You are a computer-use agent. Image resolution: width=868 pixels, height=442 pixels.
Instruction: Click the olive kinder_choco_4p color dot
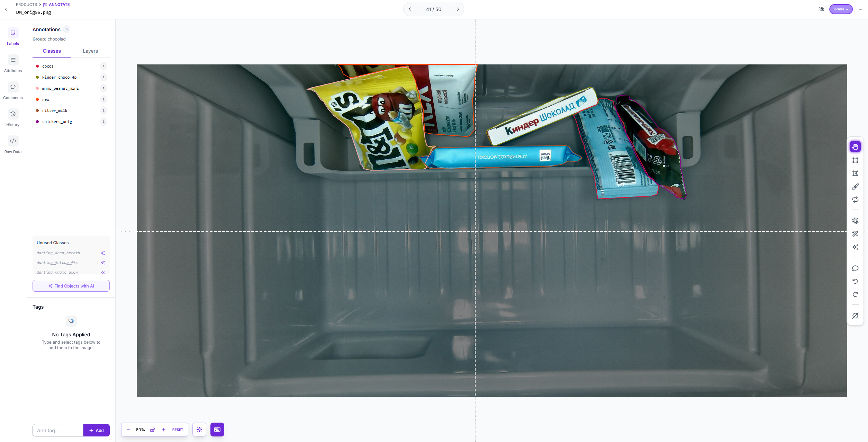(x=37, y=77)
